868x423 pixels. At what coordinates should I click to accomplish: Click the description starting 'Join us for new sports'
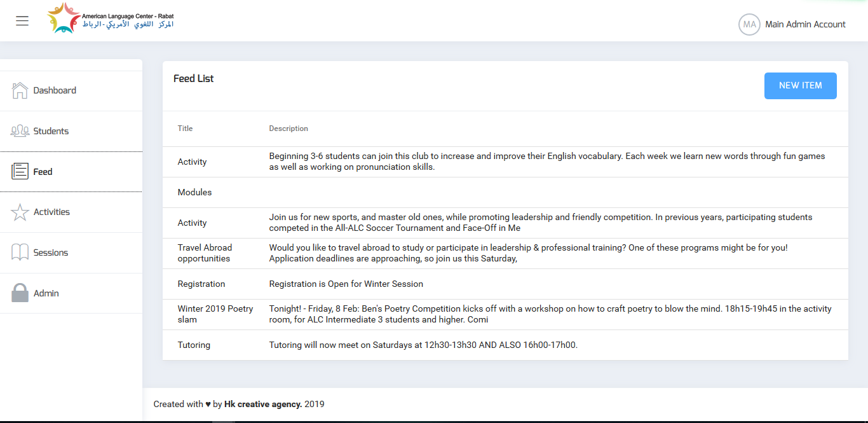[541, 223]
